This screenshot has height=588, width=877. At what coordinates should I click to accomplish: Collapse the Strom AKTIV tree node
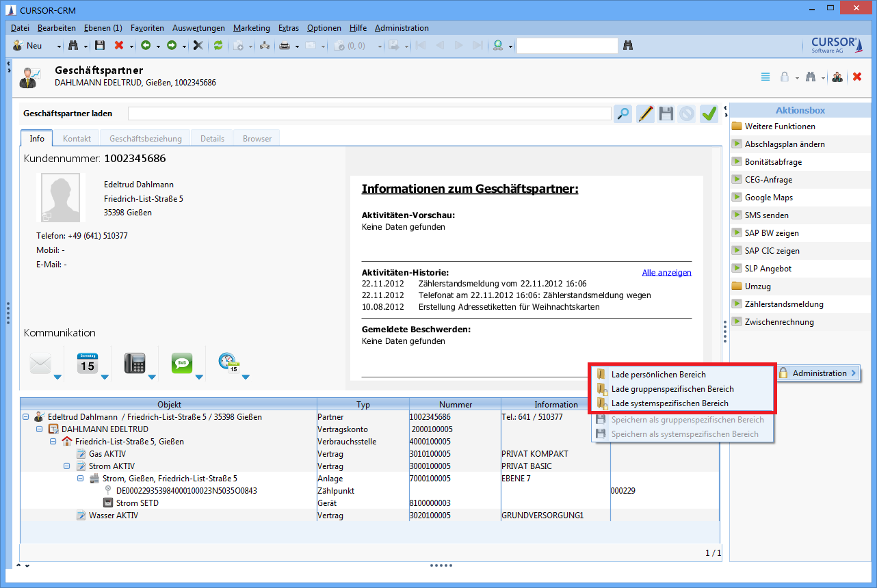pyautogui.click(x=67, y=466)
